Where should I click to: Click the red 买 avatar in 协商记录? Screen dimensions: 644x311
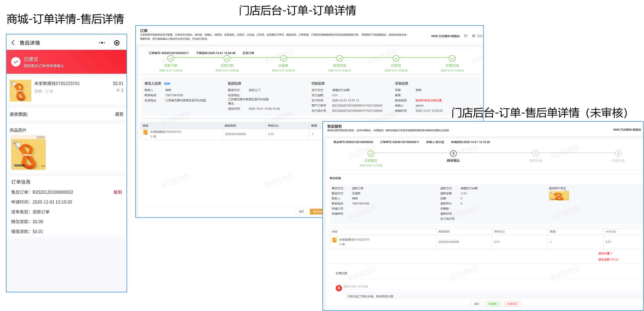pos(339,288)
